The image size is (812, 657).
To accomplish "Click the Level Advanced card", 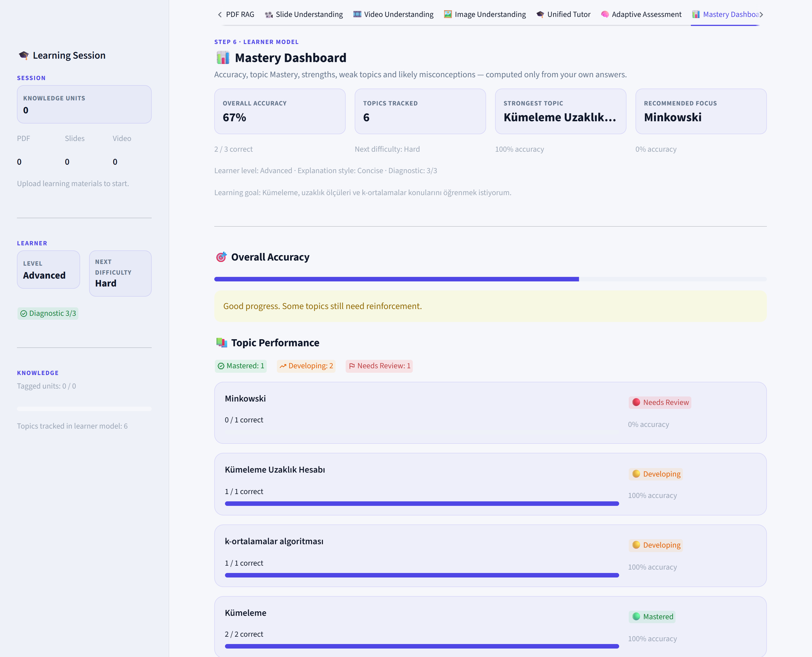I will pyautogui.click(x=48, y=269).
